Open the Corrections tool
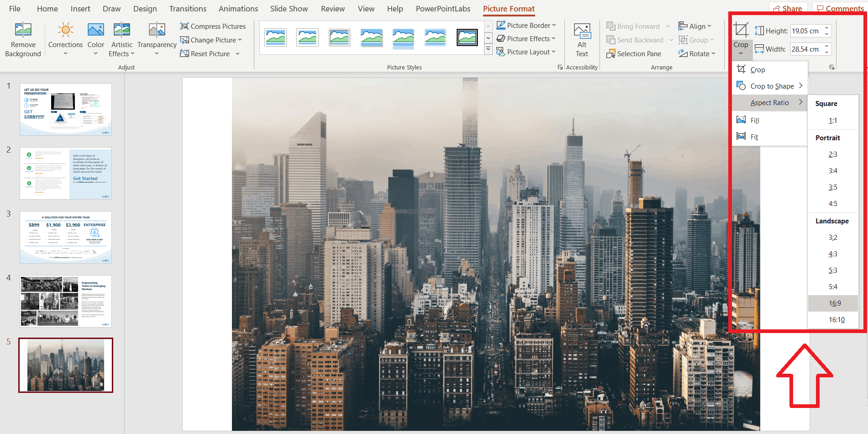 [65, 40]
